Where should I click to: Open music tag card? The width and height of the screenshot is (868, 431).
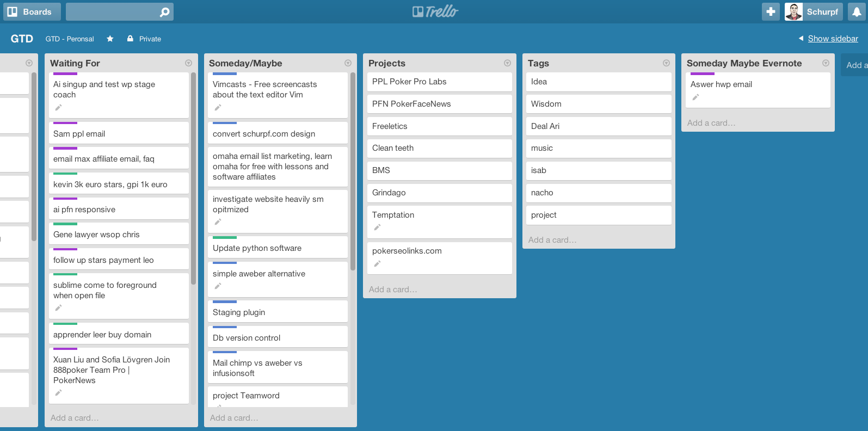[x=599, y=148]
